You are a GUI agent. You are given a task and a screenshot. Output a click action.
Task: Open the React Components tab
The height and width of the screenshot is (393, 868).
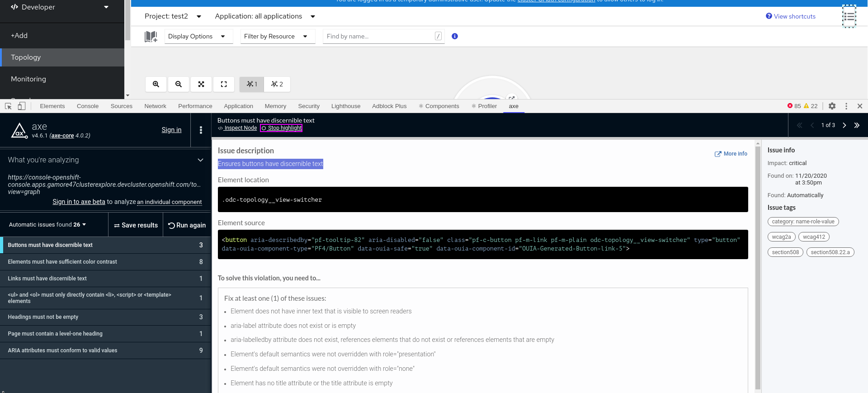pyautogui.click(x=439, y=106)
